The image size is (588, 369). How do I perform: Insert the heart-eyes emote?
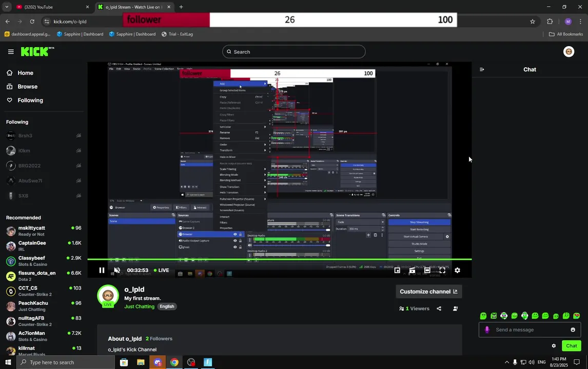[x=576, y=316]
